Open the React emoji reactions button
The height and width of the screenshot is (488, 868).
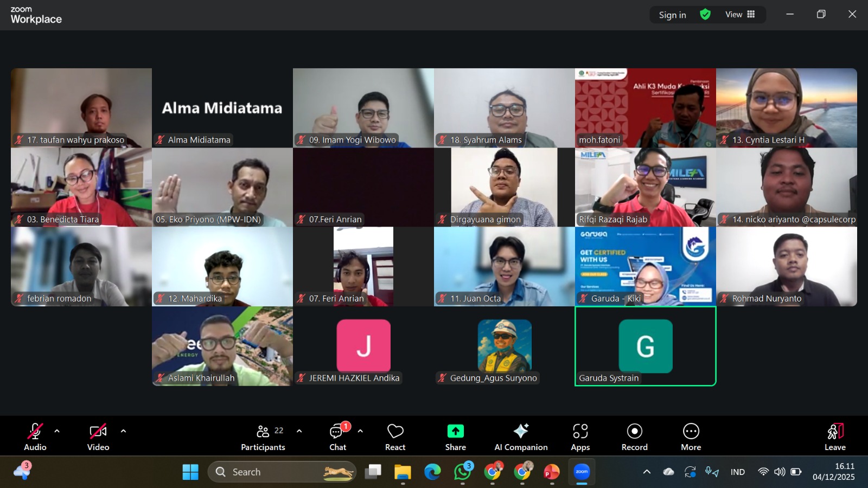(395, 436)
